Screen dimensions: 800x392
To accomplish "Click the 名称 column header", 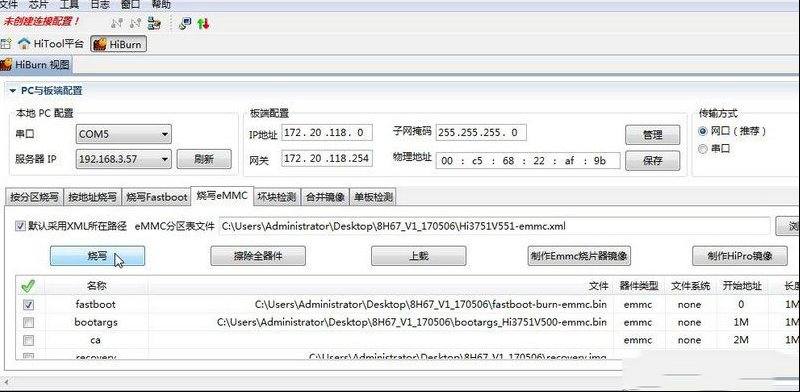I will coord(96,286).
